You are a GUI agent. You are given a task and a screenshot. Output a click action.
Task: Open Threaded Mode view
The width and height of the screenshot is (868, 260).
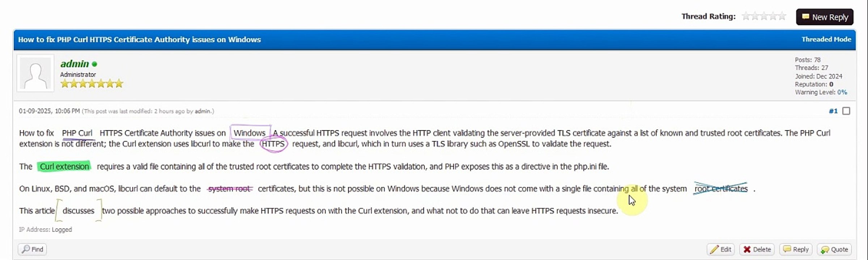point(826,39)
